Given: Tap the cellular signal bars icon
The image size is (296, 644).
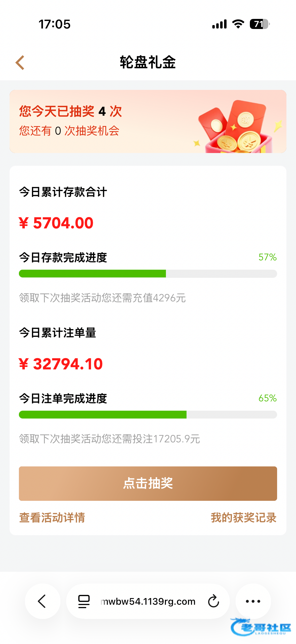Looking at the screenshot, I should point(219,24).
